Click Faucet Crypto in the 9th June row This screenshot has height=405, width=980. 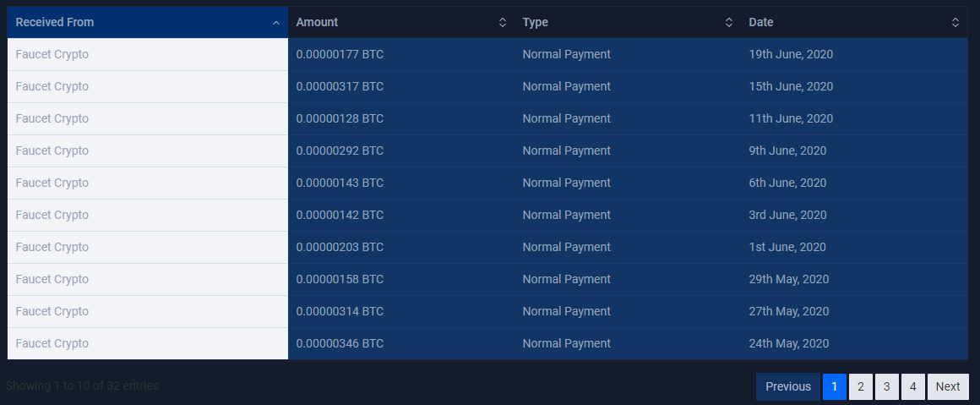click(52, 151)
